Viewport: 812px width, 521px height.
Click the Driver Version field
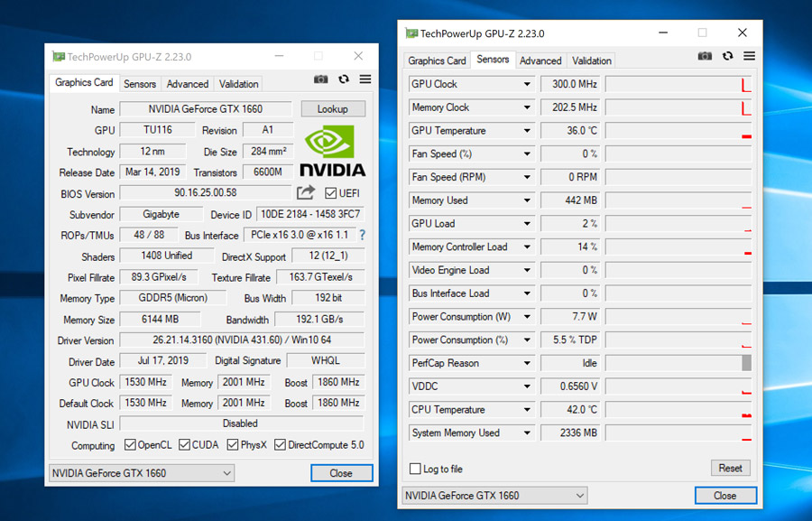point(242,340)
